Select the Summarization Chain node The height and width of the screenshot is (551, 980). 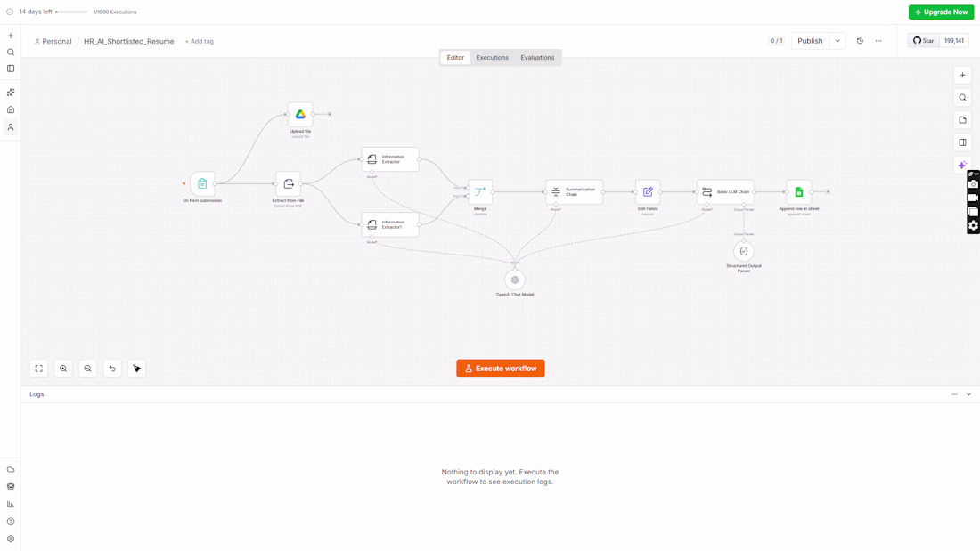click(x=574, y=191)
